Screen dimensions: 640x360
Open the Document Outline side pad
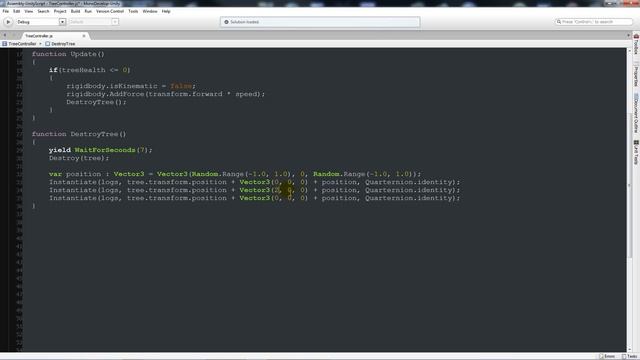pos(636,113)
